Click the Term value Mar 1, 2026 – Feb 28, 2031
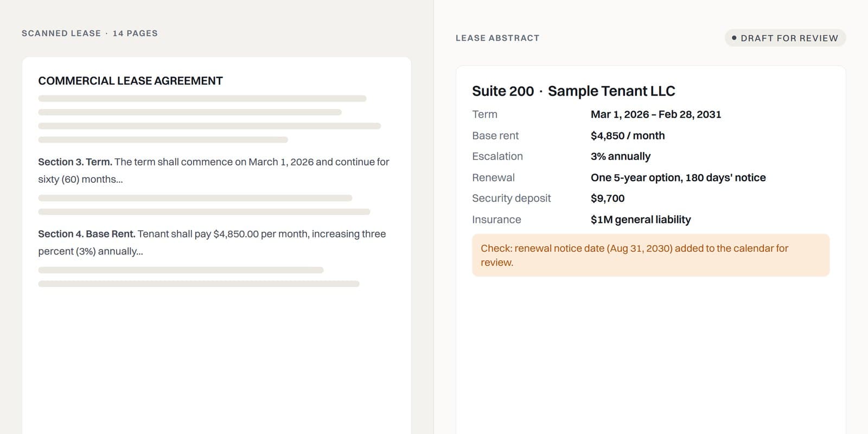Image resolution: width=868 pixels, height=434 pixels. 656,114
